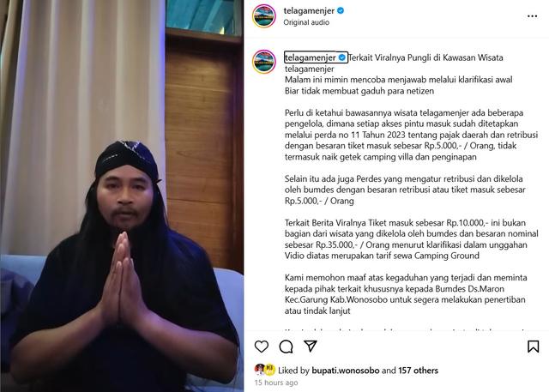Click the liker avatars next to Liked by
This screenshot has width=549, height=392.
tap(265, 370)
